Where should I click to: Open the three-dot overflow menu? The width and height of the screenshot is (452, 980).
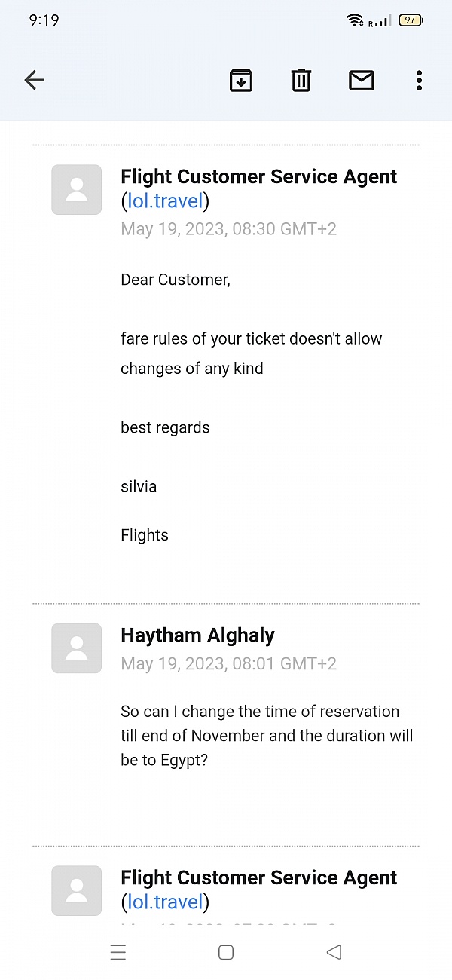click(x=419, y=80)
